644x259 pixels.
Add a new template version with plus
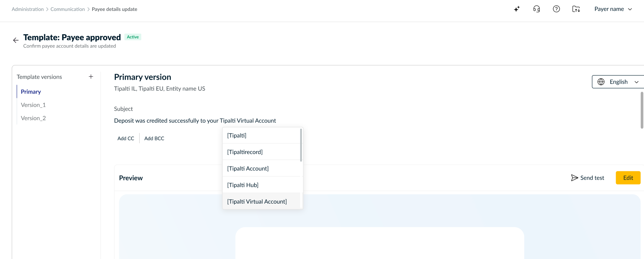(x=91, y=77)
